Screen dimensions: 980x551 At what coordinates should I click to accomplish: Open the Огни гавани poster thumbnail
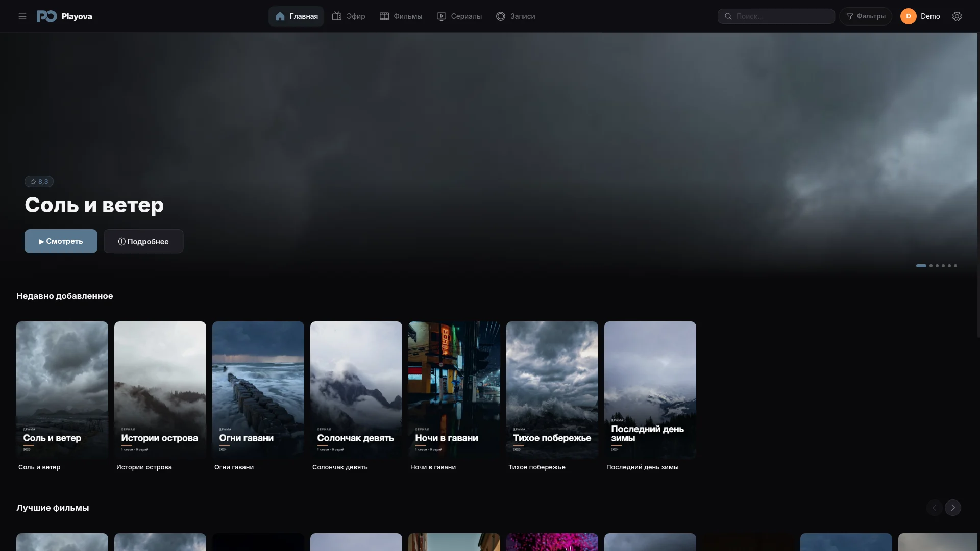pyautogui.click(x=258, y=390)
